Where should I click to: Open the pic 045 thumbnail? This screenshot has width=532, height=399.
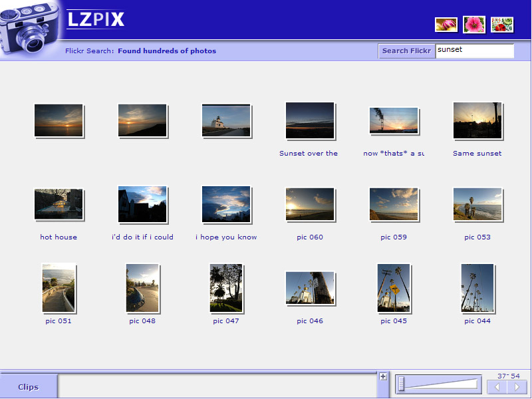point(394,288)
